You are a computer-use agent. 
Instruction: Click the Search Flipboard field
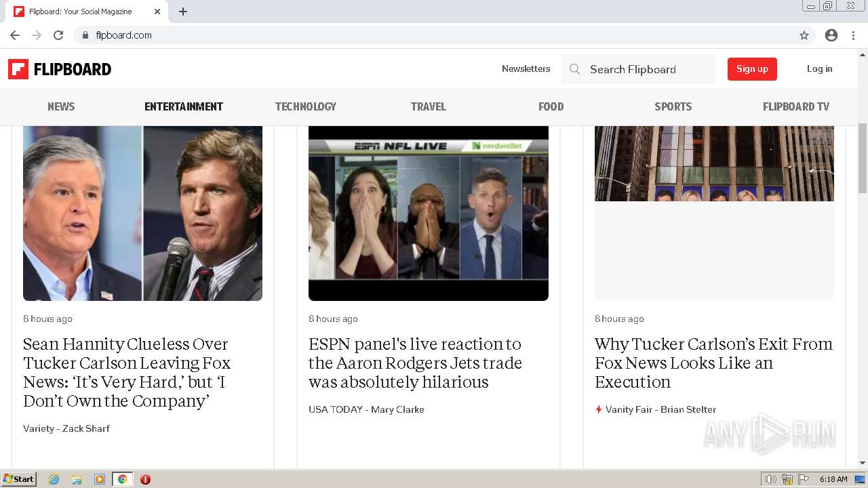[638, 69]
